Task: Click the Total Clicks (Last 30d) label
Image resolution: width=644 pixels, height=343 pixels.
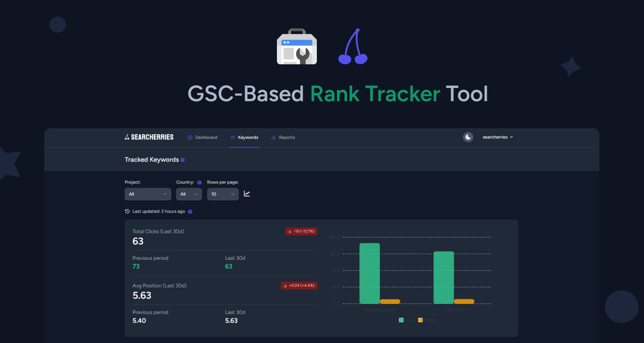Action: [158, 232]
